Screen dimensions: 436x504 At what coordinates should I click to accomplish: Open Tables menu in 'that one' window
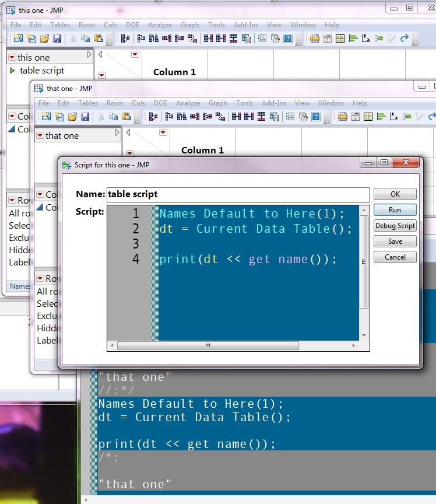point(88,103)
